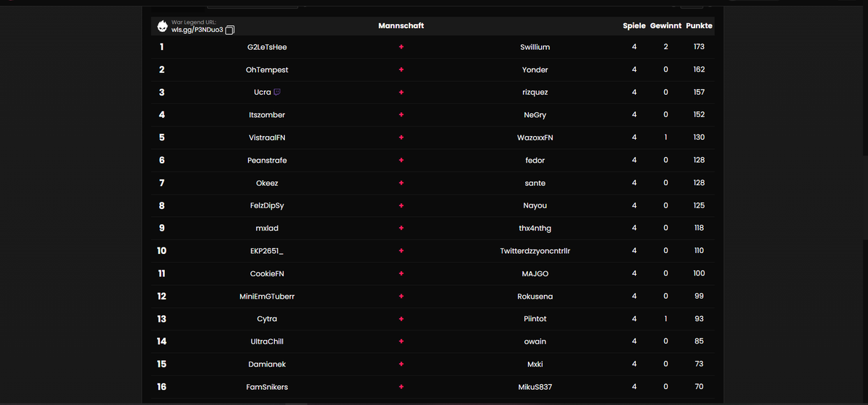The height and width of the screenshot is (405, 868).
Task: Select player name Cytra
Action: [267, 319]
